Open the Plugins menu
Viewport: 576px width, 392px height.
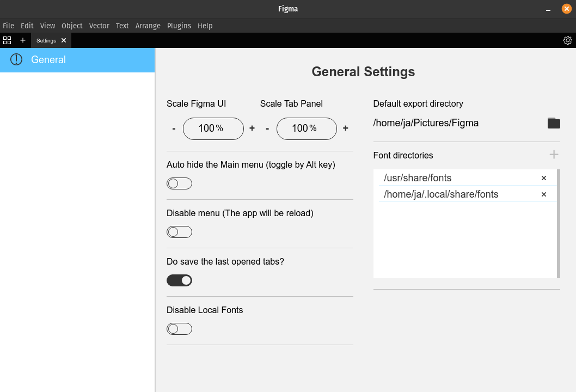tap(179, 26)
